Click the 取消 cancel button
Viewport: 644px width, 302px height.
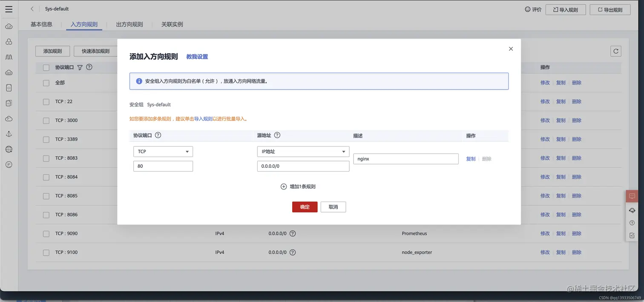[x=333, y=207]
